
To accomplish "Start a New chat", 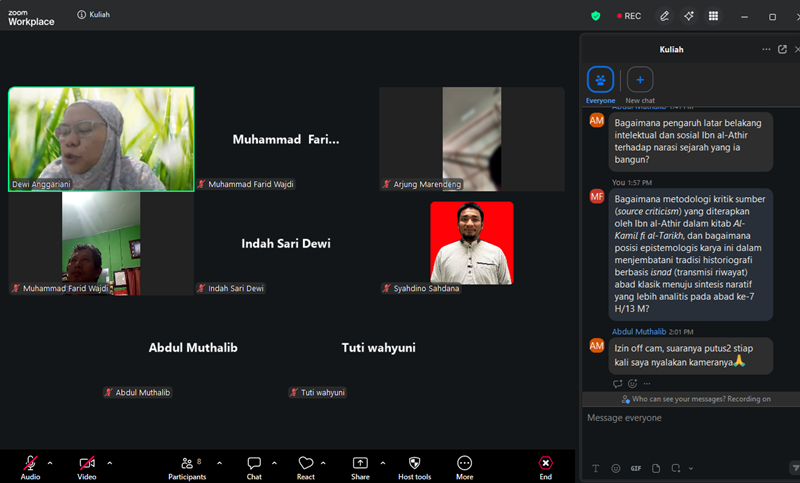I will pos(640,85).
